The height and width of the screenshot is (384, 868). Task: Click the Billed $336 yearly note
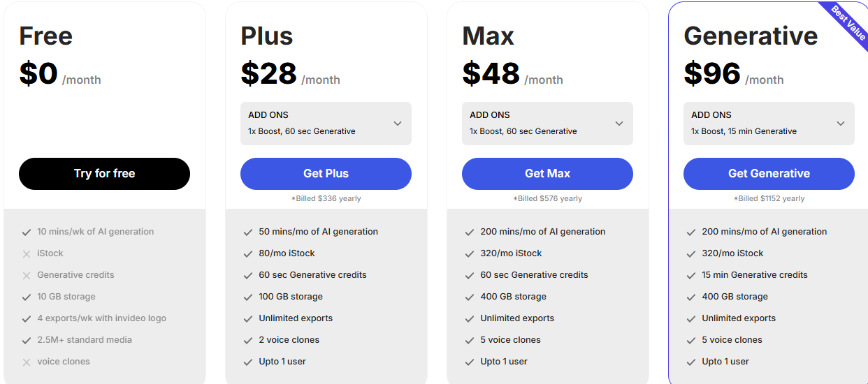click(x=326, y=198)
